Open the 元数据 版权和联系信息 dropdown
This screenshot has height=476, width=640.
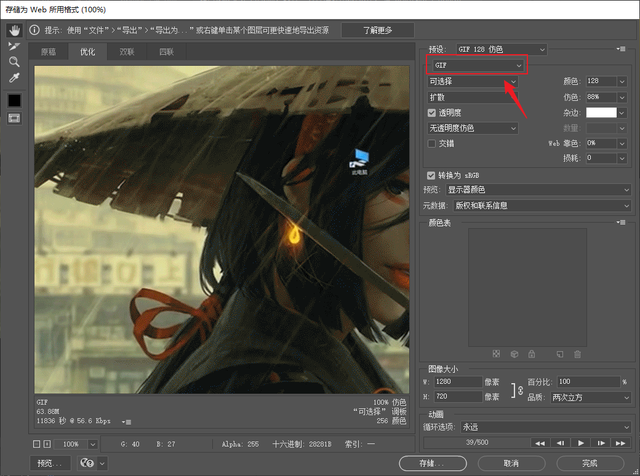click(542, 206)
